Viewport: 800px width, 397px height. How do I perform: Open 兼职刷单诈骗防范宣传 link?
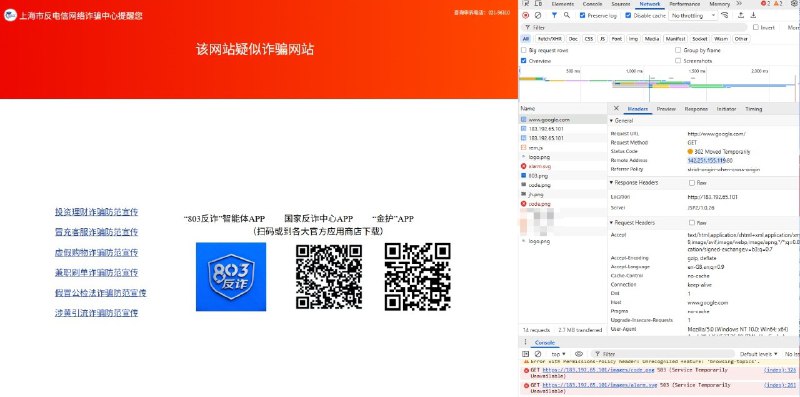point(96,272)
